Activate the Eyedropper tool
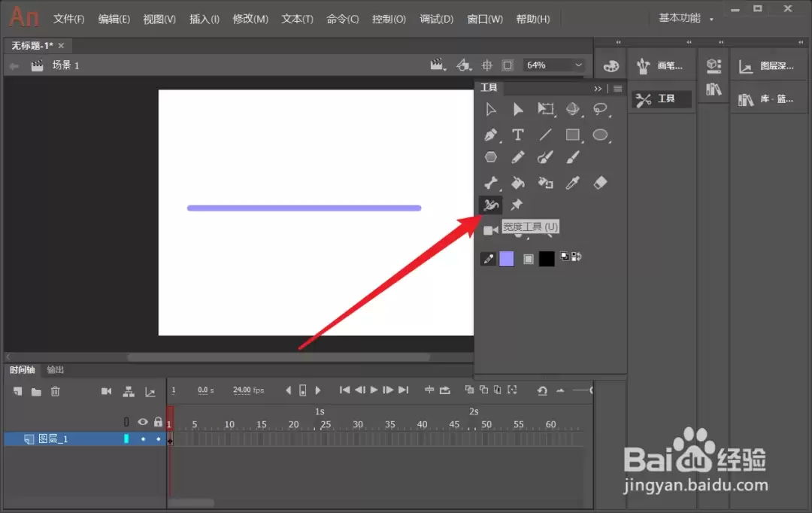Image resolution: width=812 pixels, height=513 pixels. [572, 182]
